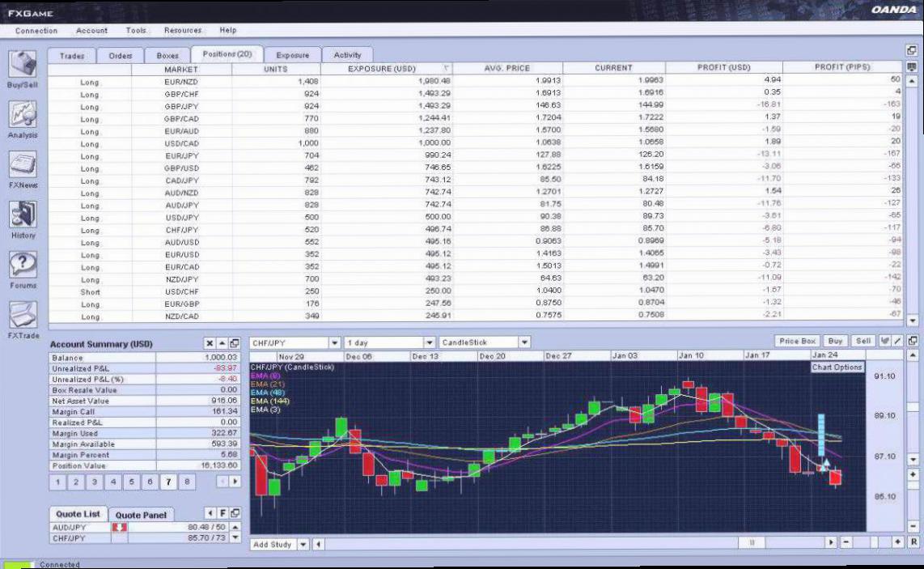Viewport: 924px width, 569px height.
Task: Select account summary page 8
Action: coord(187,482)
